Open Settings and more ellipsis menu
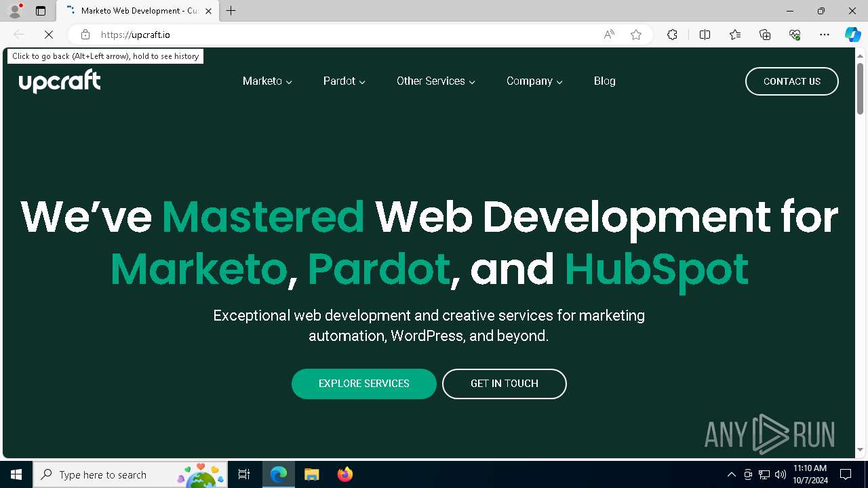Image resolution: width=868 pixels, height=488 pixels. 825,35
